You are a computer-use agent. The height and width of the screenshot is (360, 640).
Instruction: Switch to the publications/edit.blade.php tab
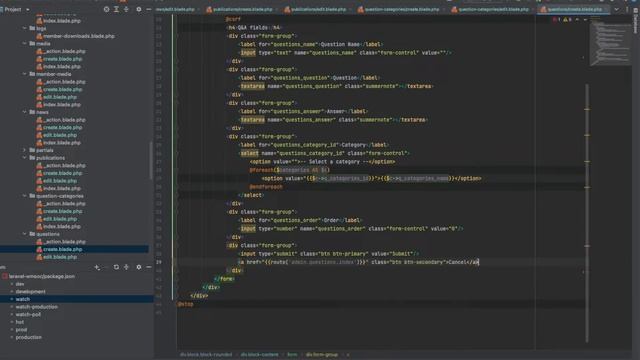click(x=318, y=9)
